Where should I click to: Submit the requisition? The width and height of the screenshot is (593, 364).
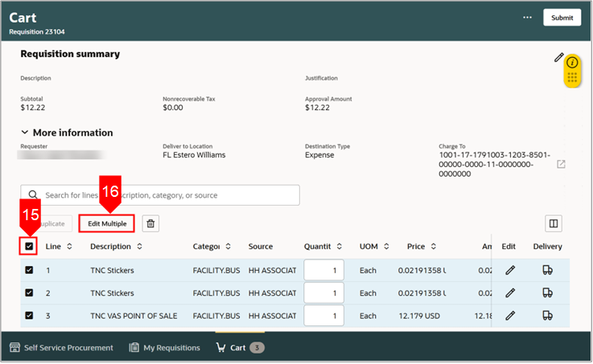[562, 18]
